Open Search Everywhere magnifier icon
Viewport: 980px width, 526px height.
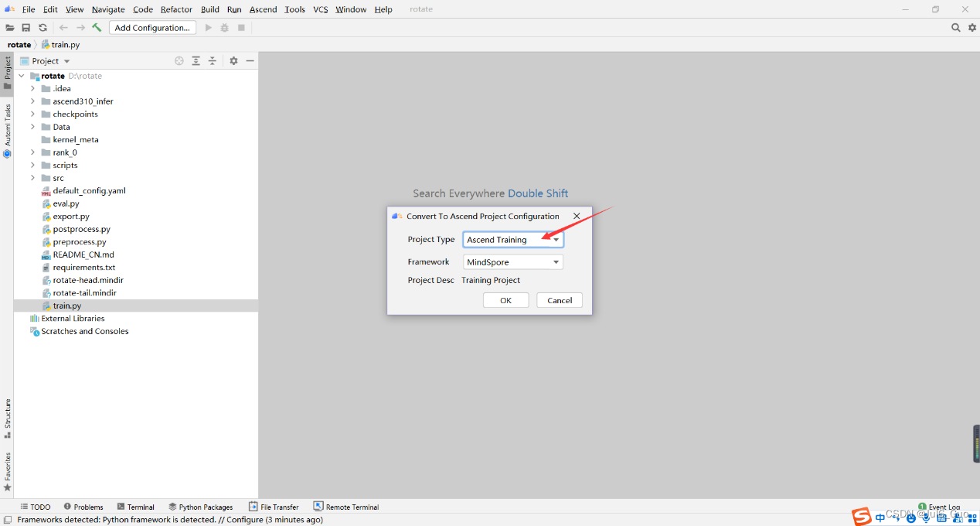956,28
